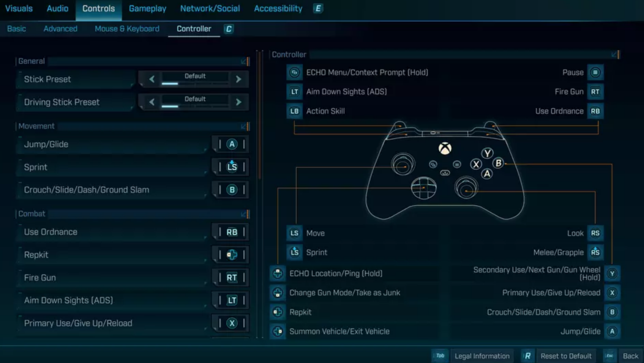
Task: Click the D-pad binding icon for Repkit
Action: 232,255
